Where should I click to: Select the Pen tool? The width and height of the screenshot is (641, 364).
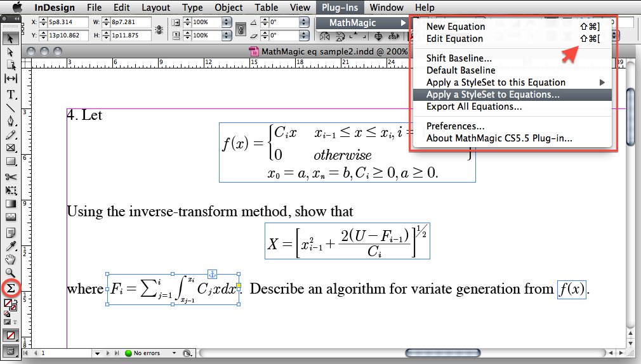click(11, 121)
